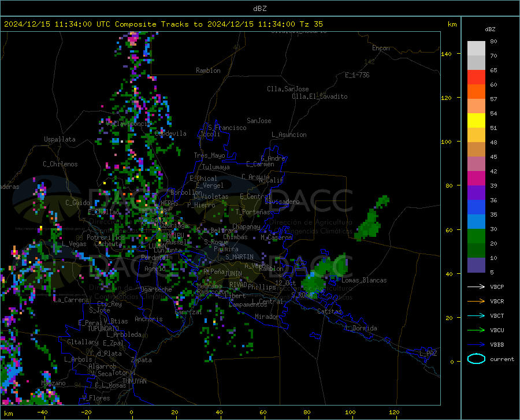Click the 'Anchoris' map label
The height and width of the screenshot is (420, 520).
coord(148,319)
